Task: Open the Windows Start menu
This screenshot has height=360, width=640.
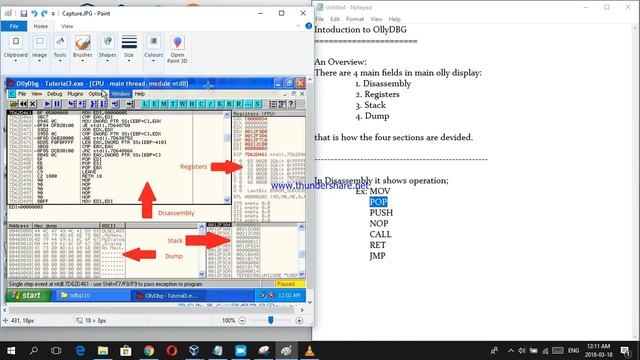Action: pyautogui.click(x=11, y=351)
